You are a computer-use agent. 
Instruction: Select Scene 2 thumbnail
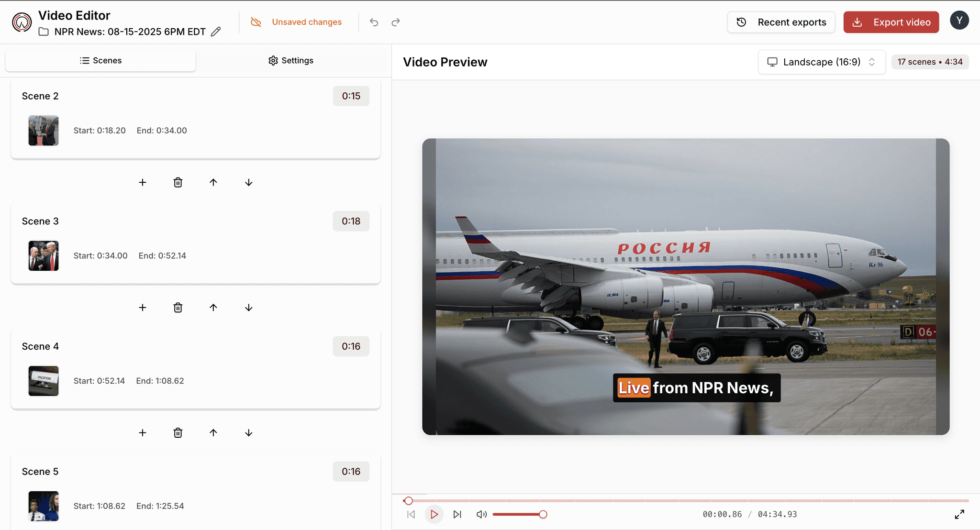coord(44,131)
